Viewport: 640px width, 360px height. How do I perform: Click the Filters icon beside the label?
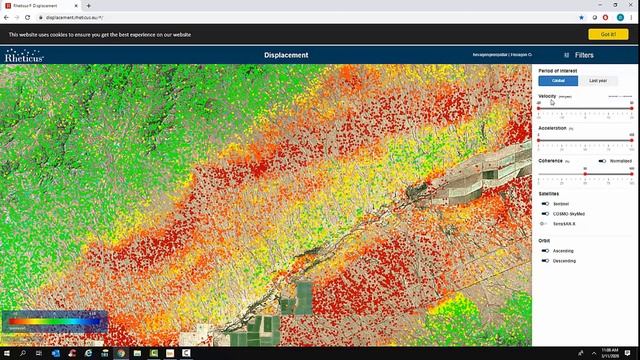pos(566,55)
